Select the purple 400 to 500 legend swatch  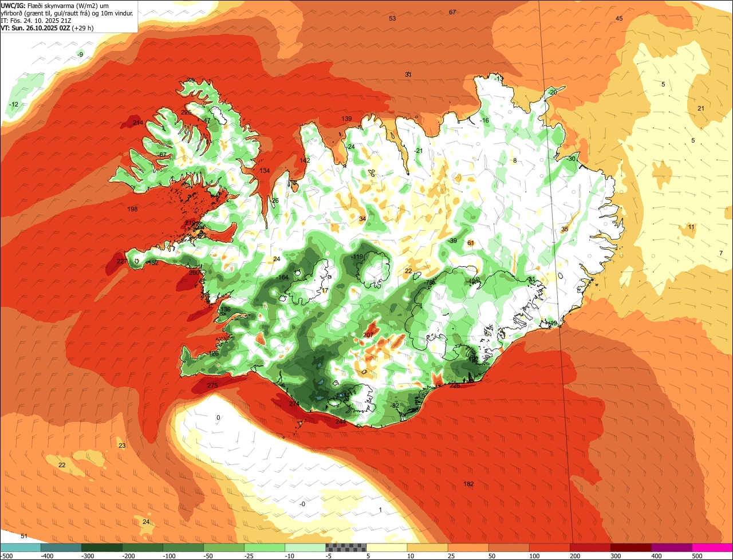click(x=671, y=547)
